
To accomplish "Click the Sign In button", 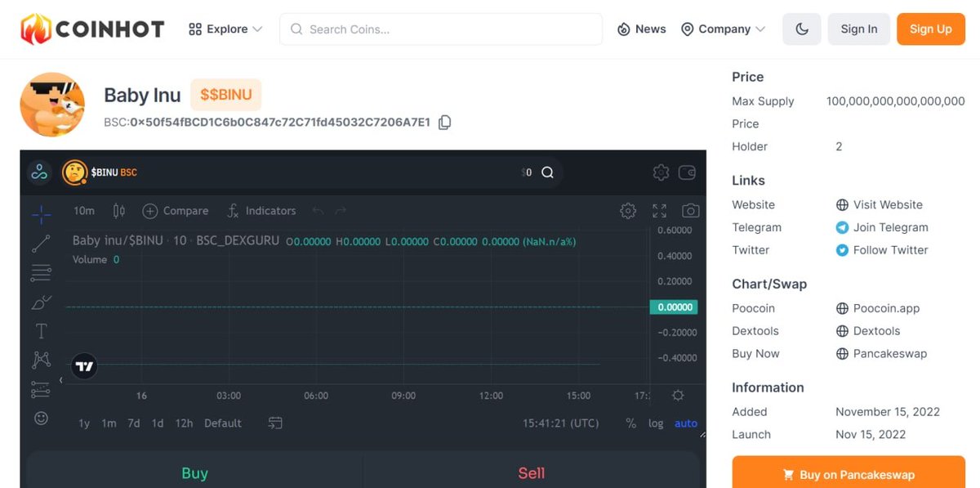I will 859,29.
